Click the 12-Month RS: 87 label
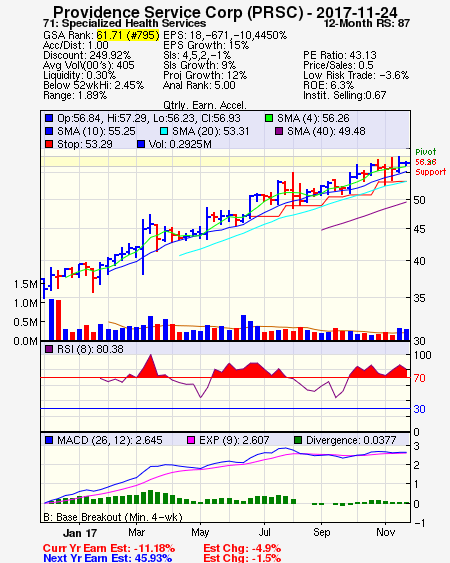This screenshot has width=450, height=563. (x=367, y=23)
